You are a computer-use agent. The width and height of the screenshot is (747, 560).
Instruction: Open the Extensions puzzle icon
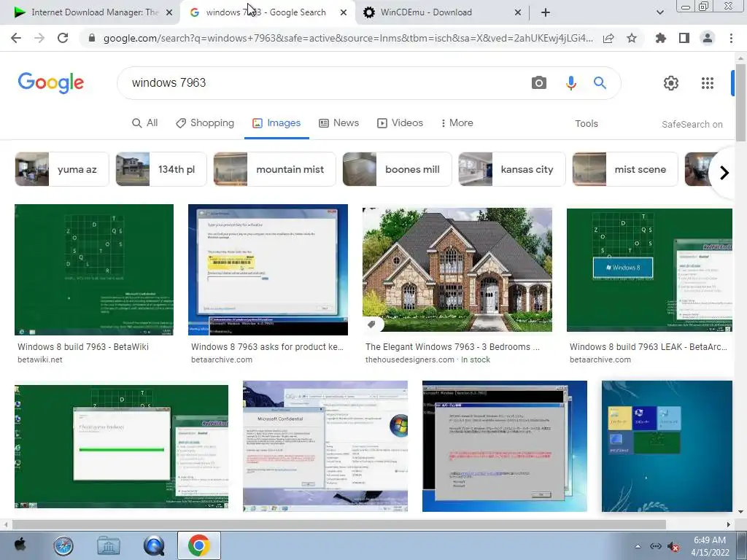(x=661, y=38)
